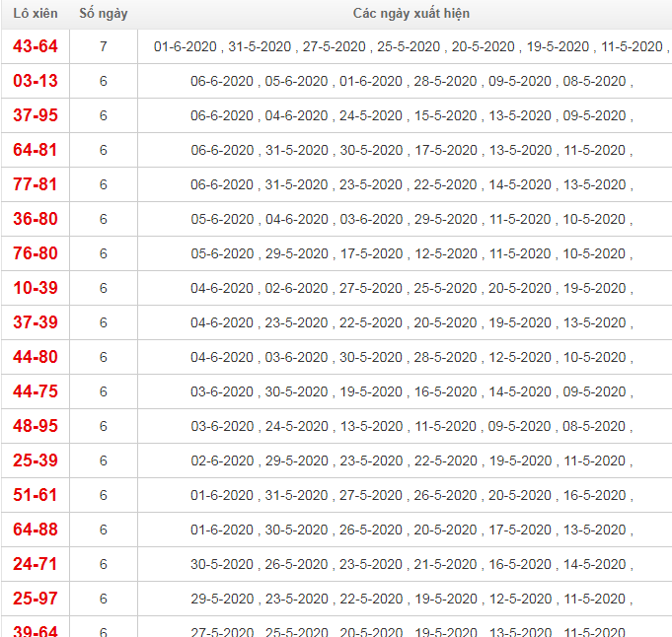Image resolution: width=672 pixels, height=637 pixels.
Task: Select the lô xiên pair 10-39
Action: tap(36, 288)
